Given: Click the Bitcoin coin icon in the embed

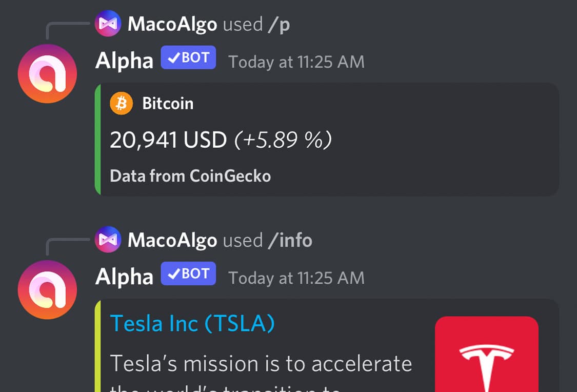Looking at the screenshot, I should [121, 103].
